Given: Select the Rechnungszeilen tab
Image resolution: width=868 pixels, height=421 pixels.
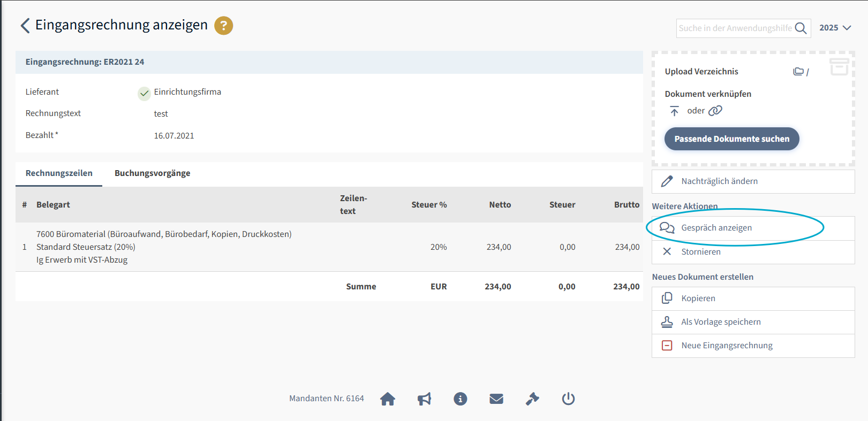Looking at the screenshot, I should coord(59,173).
